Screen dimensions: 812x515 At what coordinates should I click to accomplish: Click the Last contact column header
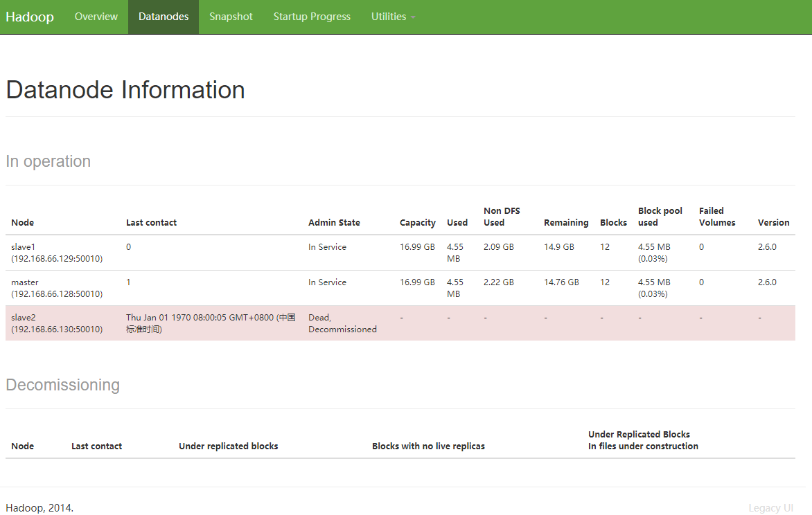pyautogui.click(x=151, y=223)
